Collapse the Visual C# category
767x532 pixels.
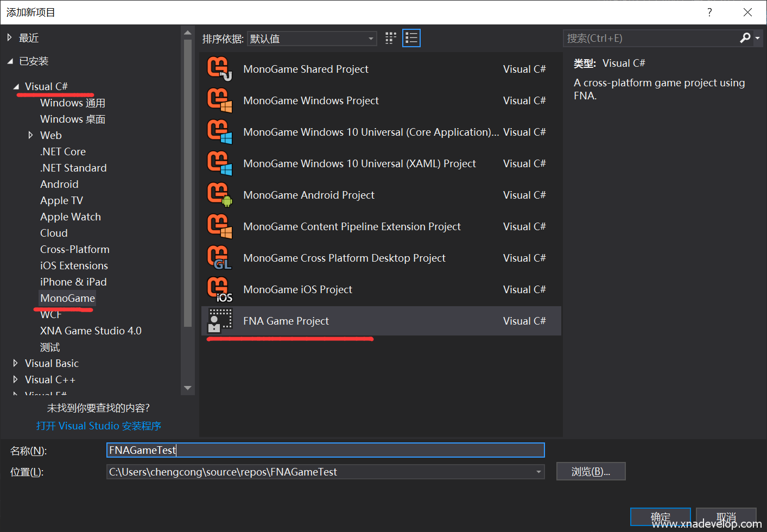[16, 86]
